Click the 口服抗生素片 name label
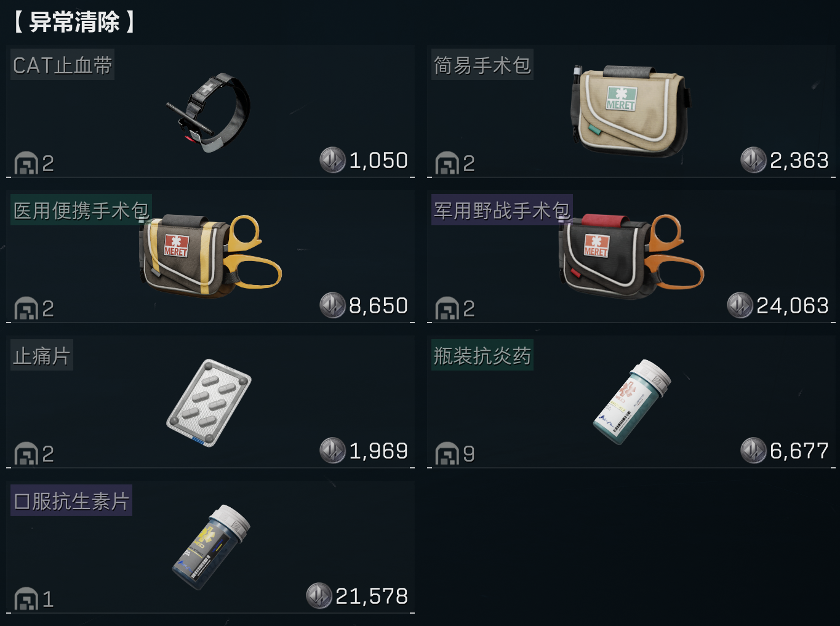This screenshot has width=840, height=626. (x=71, y=501)
